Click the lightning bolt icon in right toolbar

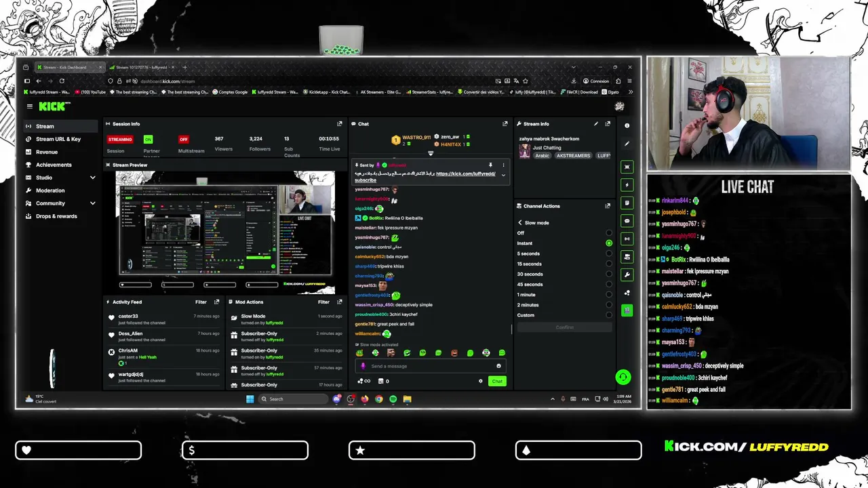627,185
